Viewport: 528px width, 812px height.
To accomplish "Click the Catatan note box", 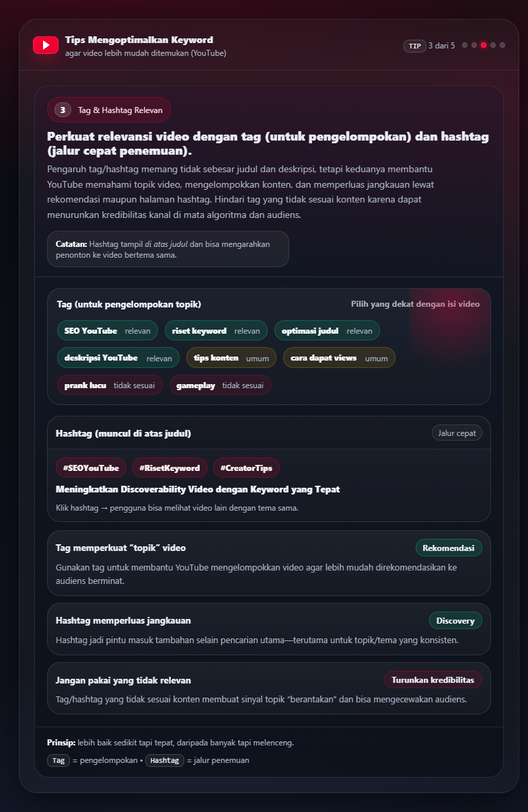I will click(167, 249).
